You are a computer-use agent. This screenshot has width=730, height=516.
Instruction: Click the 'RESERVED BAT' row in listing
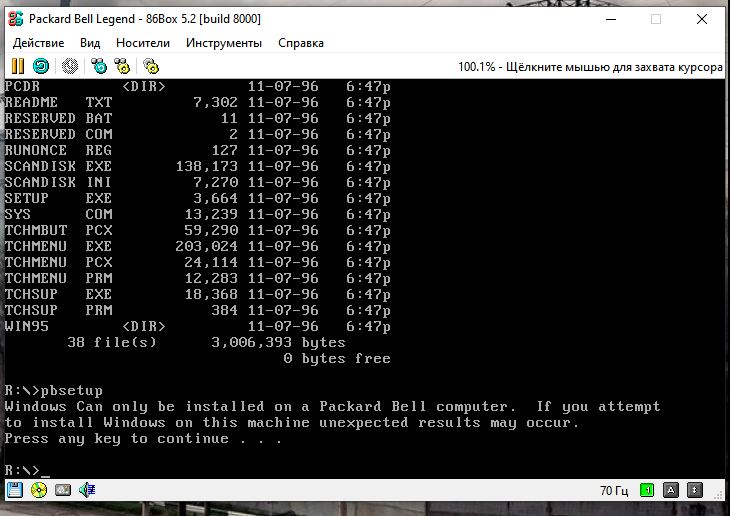click(197, 118)
